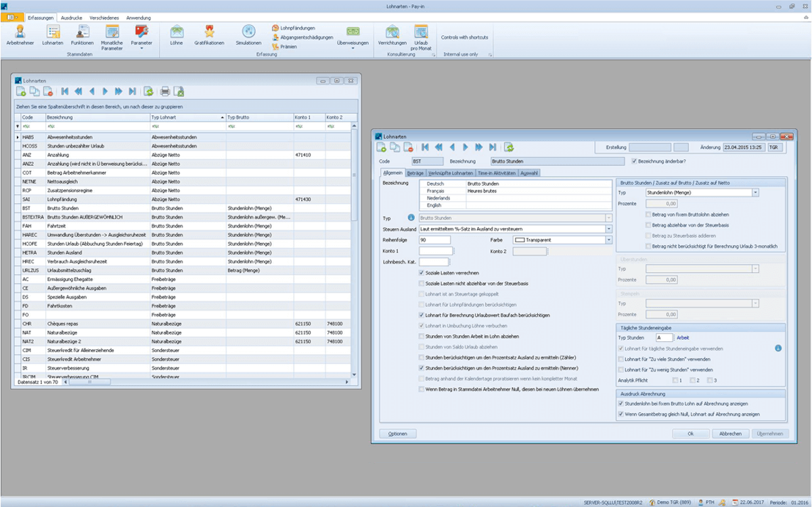The image size is (812, 507).
Task: Enable Betrag von fixem Bruttolohn abziehen
Action: [x=648, y=214]
